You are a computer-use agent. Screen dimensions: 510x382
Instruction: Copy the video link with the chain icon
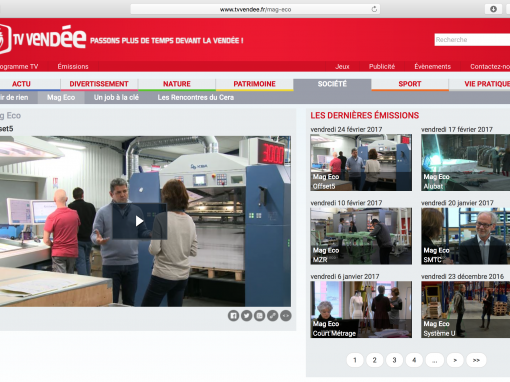coord(273,316)
